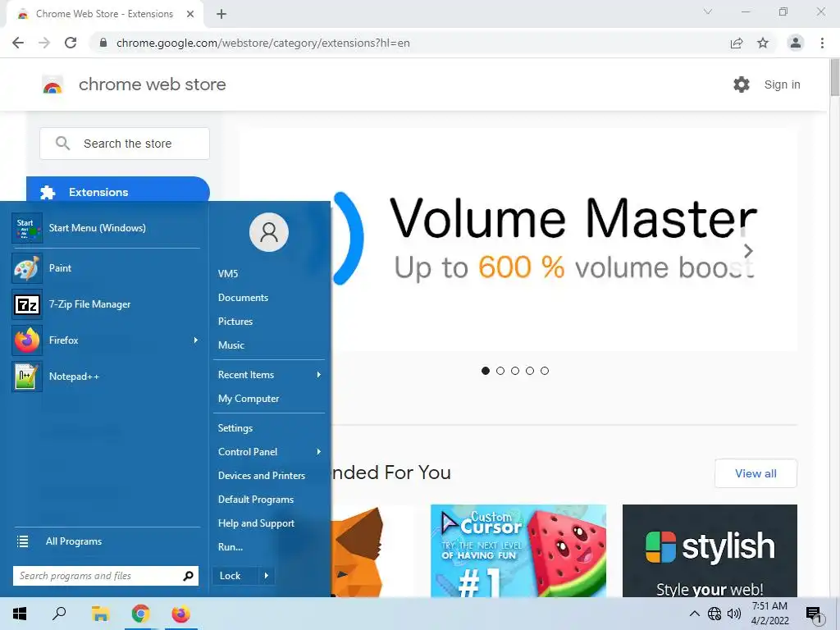Expand Recent Items submenu
Screen dimensions: 840x630
click(x=318, y=375)
